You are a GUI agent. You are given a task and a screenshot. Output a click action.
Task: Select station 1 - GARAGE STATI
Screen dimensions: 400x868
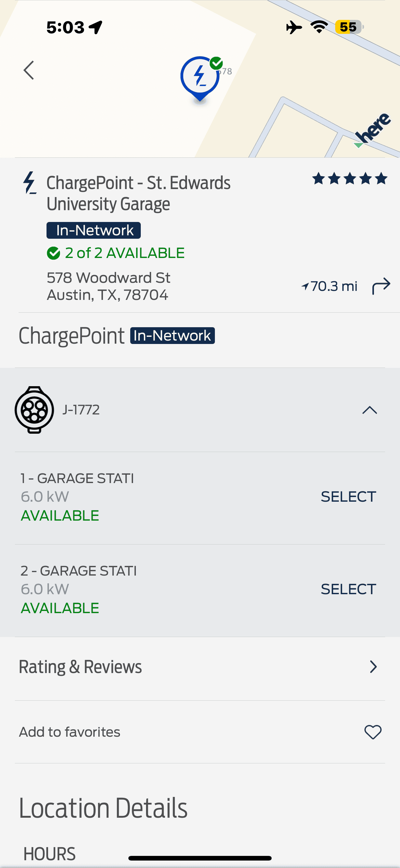tap(348, 497)
